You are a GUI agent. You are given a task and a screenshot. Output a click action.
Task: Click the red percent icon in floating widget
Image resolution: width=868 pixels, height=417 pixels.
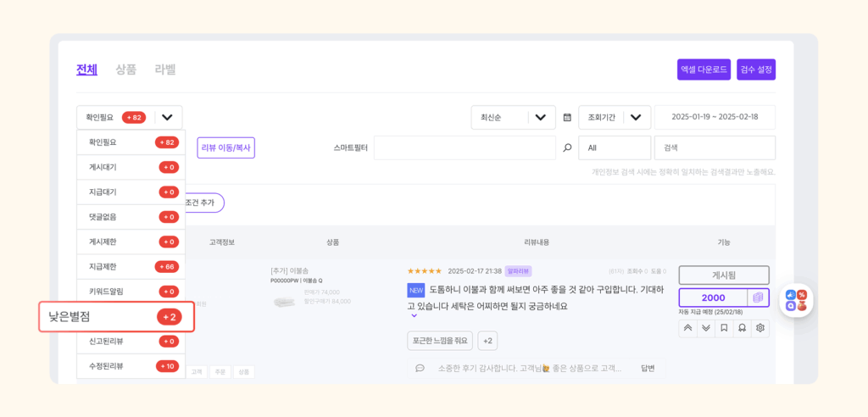[802, 295]
